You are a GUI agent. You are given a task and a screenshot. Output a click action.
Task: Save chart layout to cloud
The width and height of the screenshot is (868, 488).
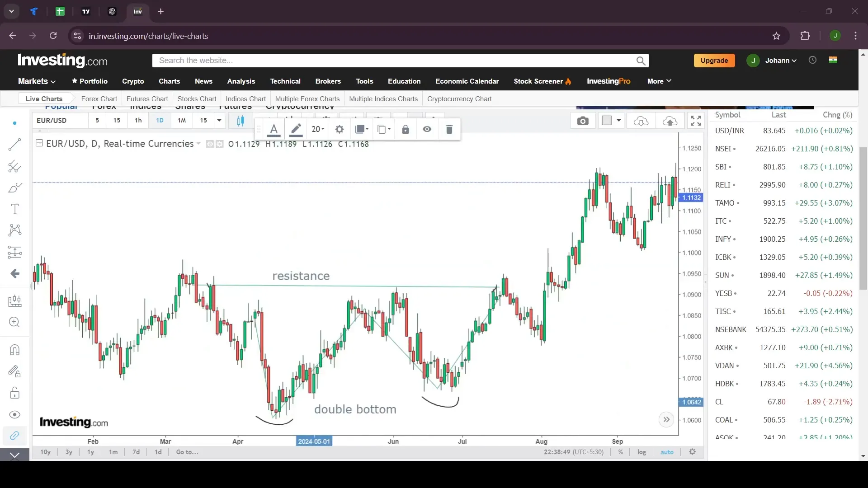pos(670,121)
